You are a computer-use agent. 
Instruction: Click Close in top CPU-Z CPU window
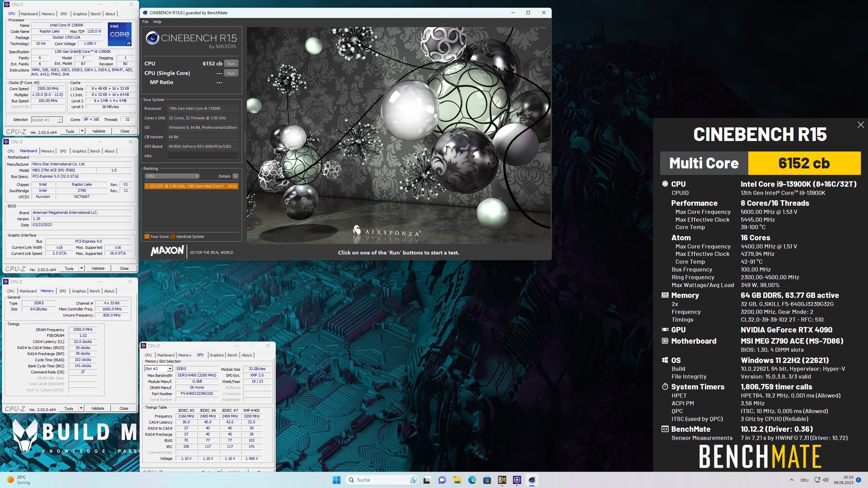pos(125,131)
